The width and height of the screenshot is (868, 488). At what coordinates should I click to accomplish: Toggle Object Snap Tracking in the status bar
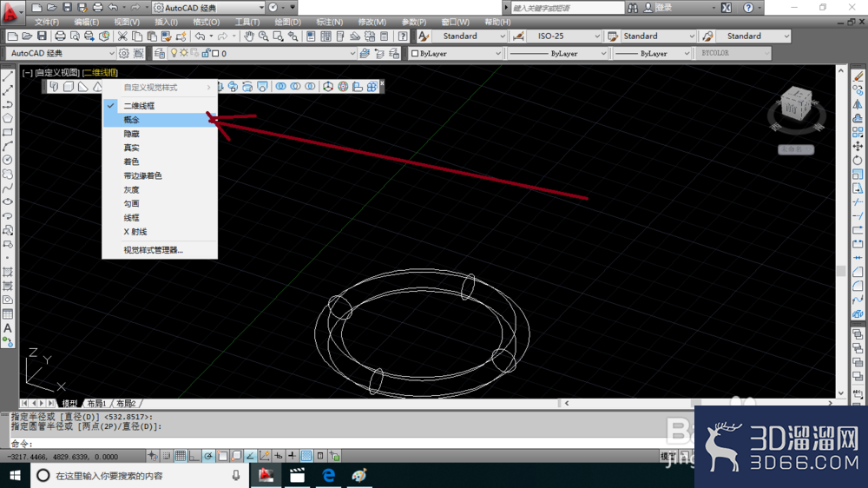pyautogui.click(x=250, y=456)
